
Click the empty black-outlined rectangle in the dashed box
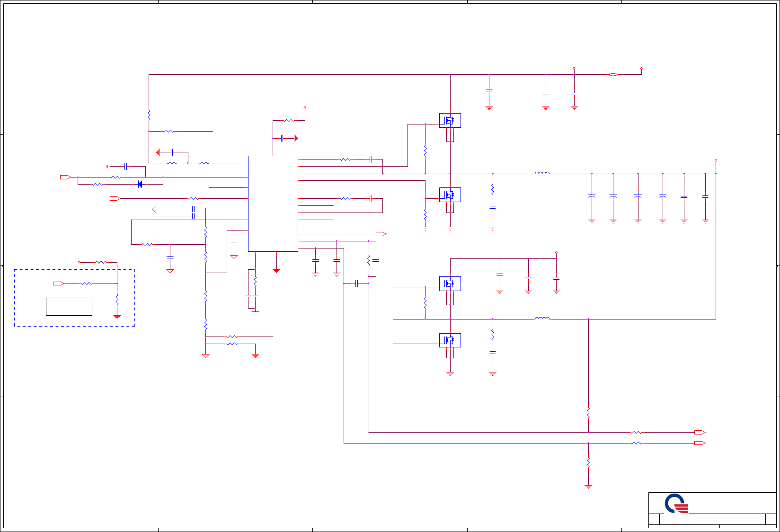(x=69, y=307)
